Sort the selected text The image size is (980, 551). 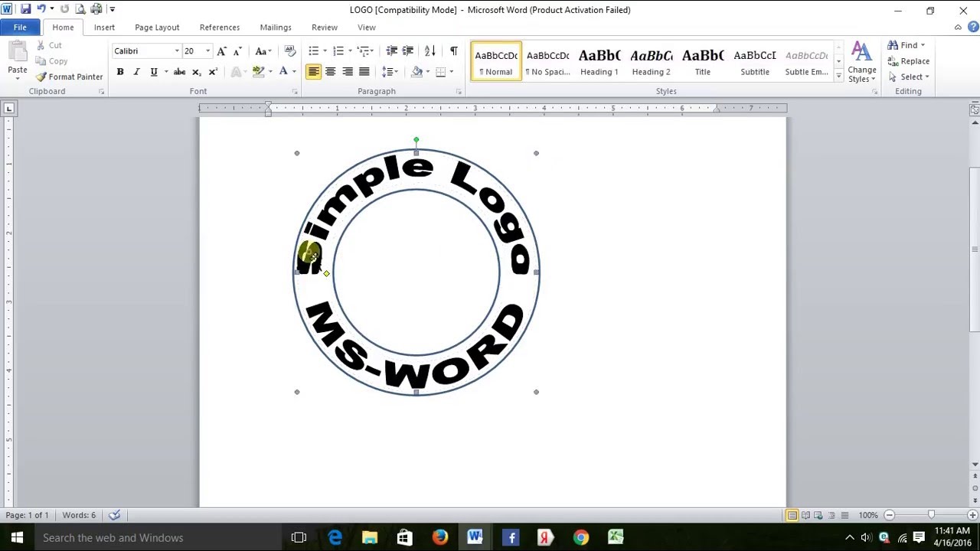pyautogui.click(x=430, y=51)
